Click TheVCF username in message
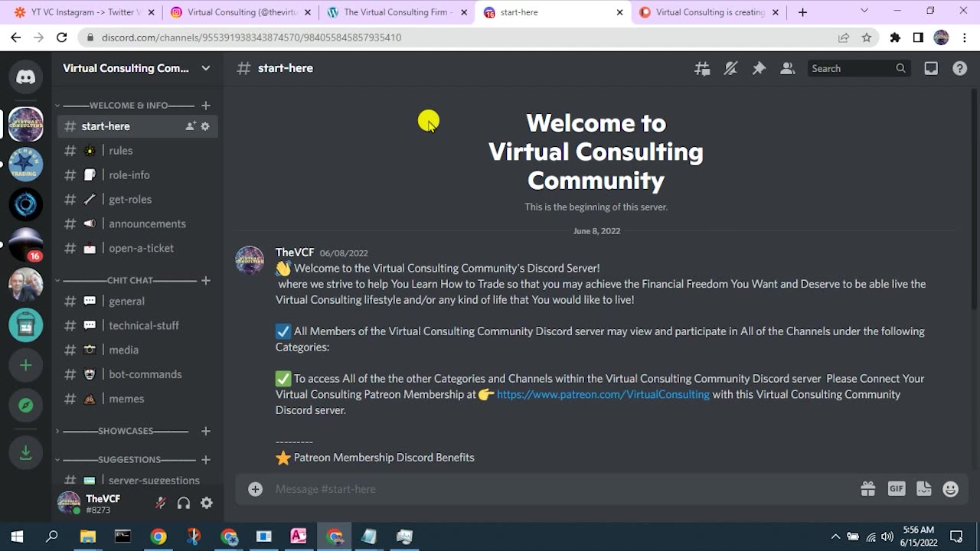Viewport: 980px width, 551px height. point(295,253)
